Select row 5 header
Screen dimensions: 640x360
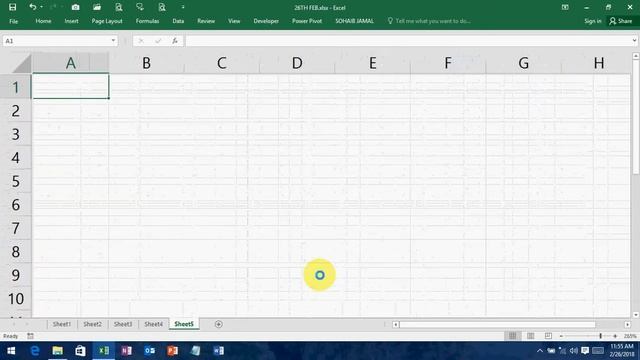[x=16, y=181]
